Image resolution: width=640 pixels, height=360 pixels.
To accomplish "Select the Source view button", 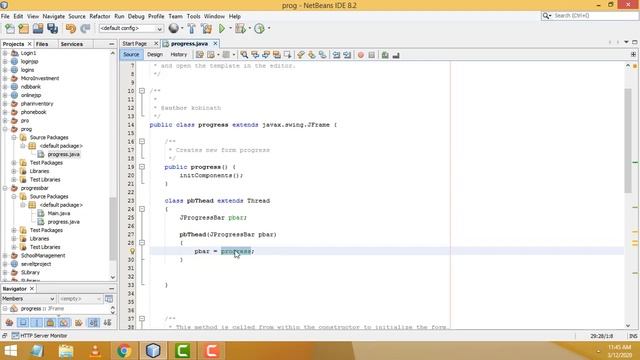I will [x=131, y=54].
